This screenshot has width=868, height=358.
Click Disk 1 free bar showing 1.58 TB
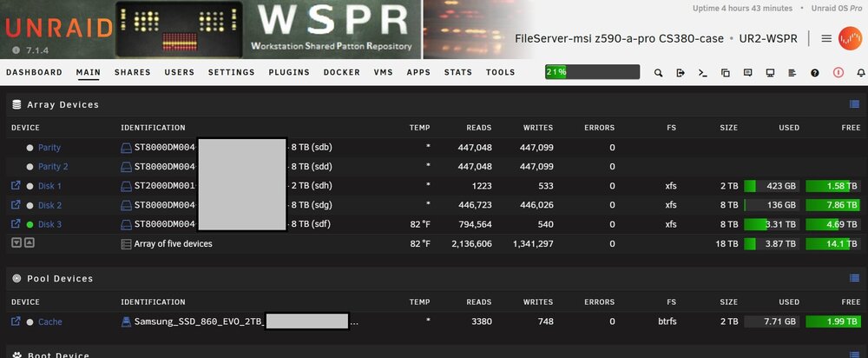833,186
